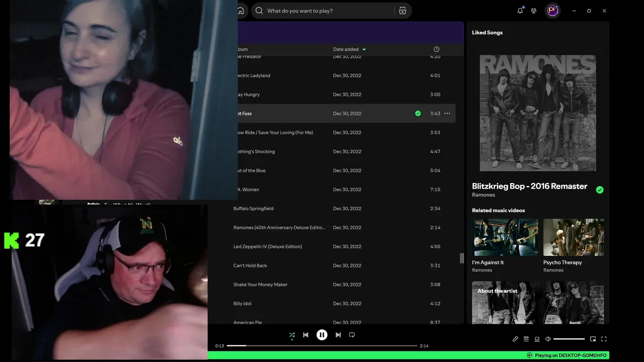Enter full screen mode
Image resolution: width=644 pixels, height=362 pixels.
(604, 339)
